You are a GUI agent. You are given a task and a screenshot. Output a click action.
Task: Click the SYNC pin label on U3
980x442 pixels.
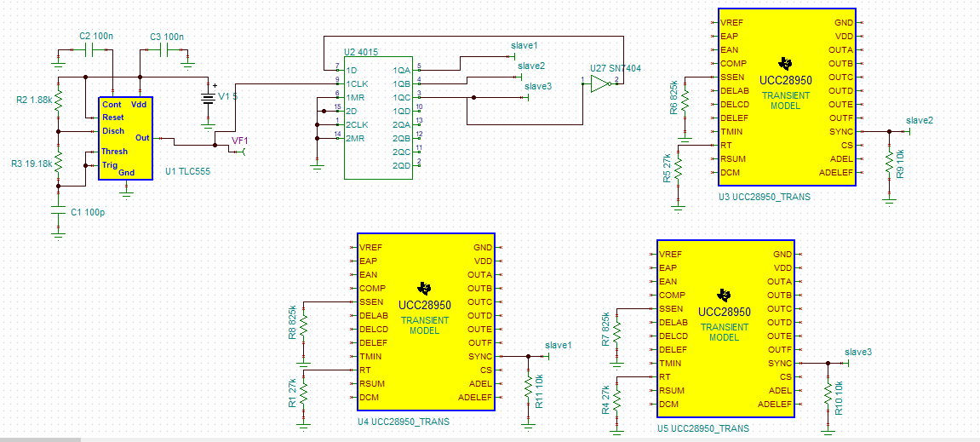coord(841,131)
